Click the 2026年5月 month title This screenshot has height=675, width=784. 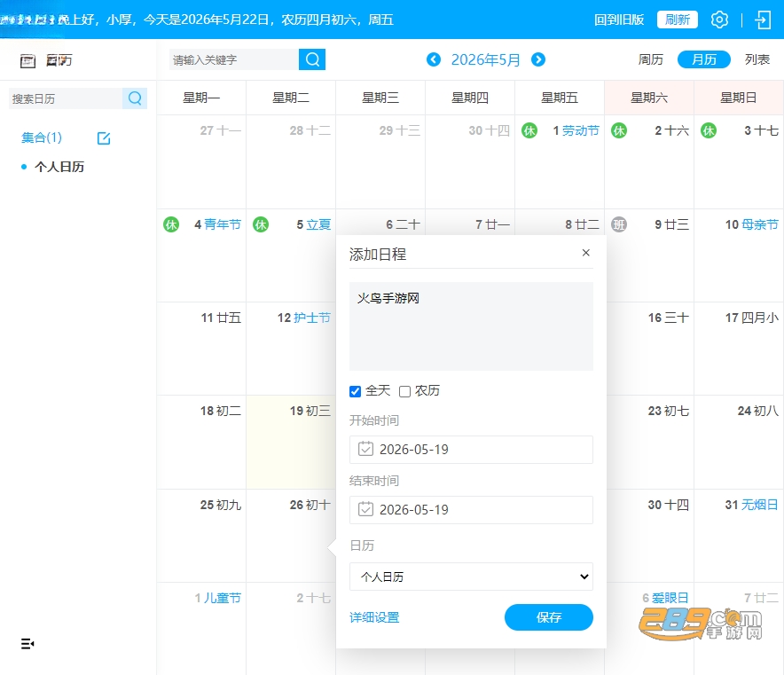click(x=485, y=59)
